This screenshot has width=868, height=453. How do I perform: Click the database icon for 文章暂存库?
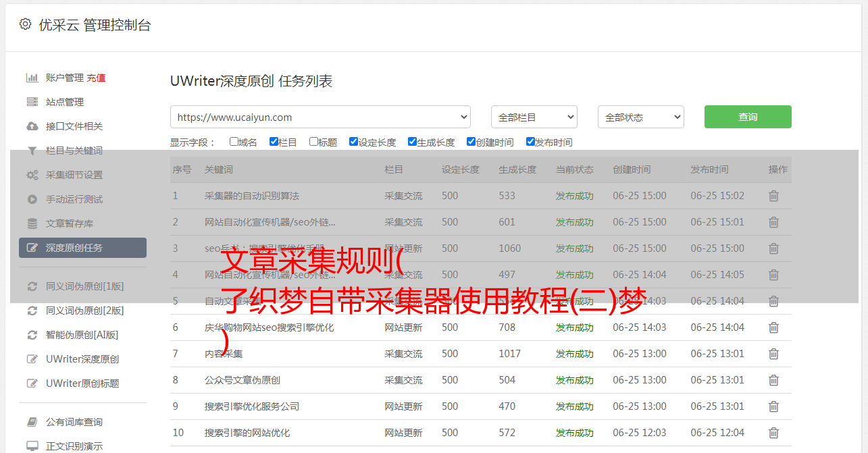pyautogui.click(x=32, y=223)
